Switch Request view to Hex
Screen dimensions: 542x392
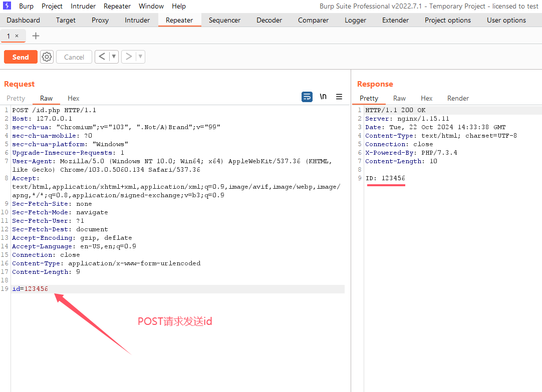tap(73, 98)
